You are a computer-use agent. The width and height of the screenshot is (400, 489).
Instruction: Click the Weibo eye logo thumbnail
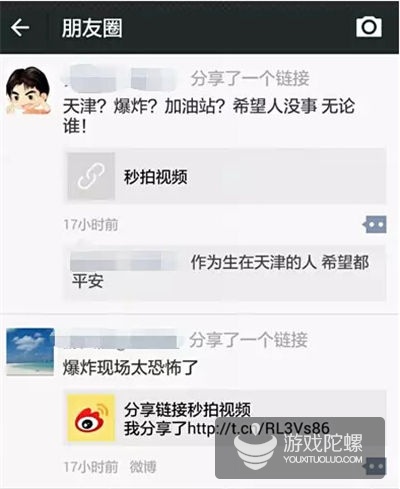point(91,418)
